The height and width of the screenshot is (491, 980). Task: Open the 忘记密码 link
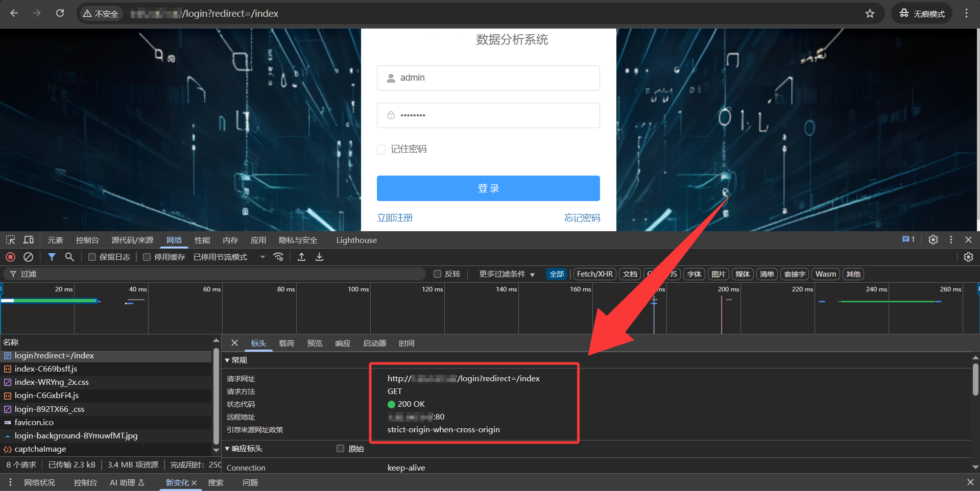pyautogui.click(x=582, y=217)
